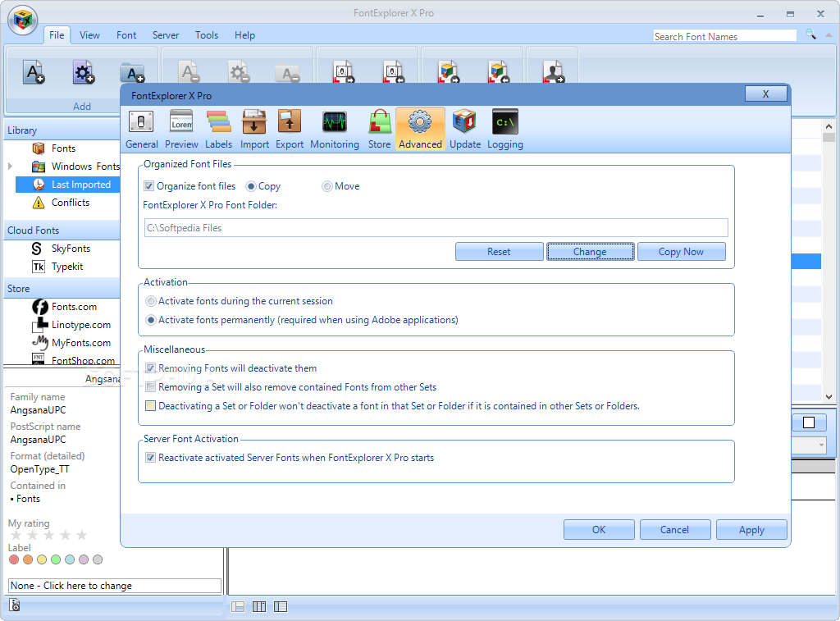The height and width of the screenshot is (621, 840).
Task: Open the Server menu
Action: [x=166, y=34]
